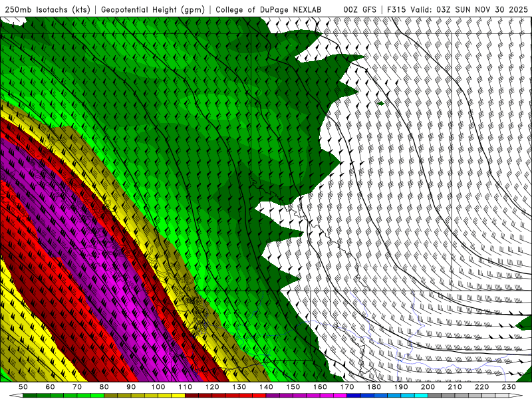532x399 pixels.
Task: Click the "80" color bar label
Action: pyautogui.click(x=104, y=387)
